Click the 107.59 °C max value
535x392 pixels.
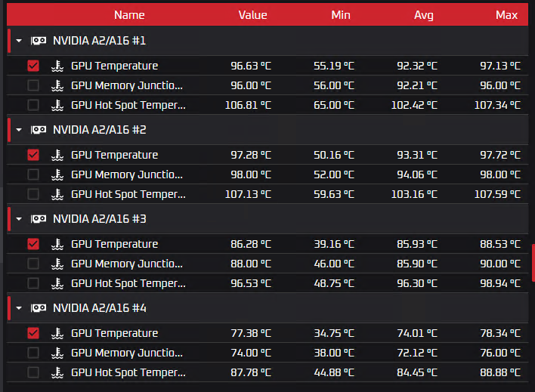[x=497, y=194]
